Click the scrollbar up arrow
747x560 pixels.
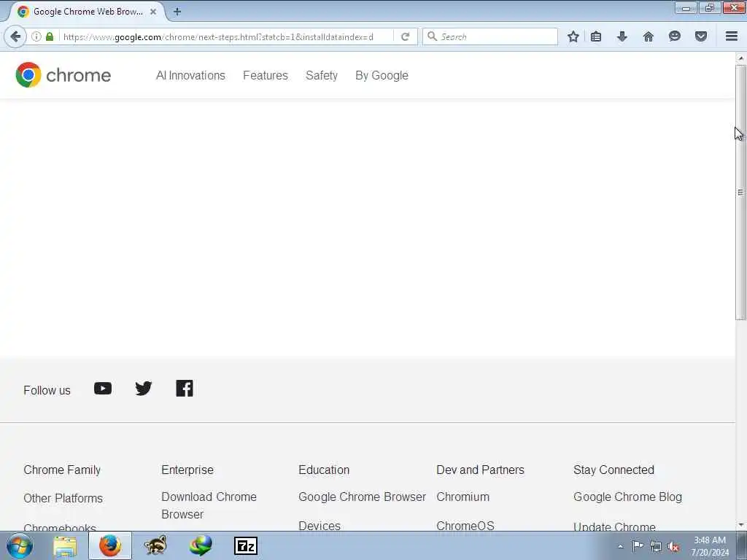[x=741, y=58]
